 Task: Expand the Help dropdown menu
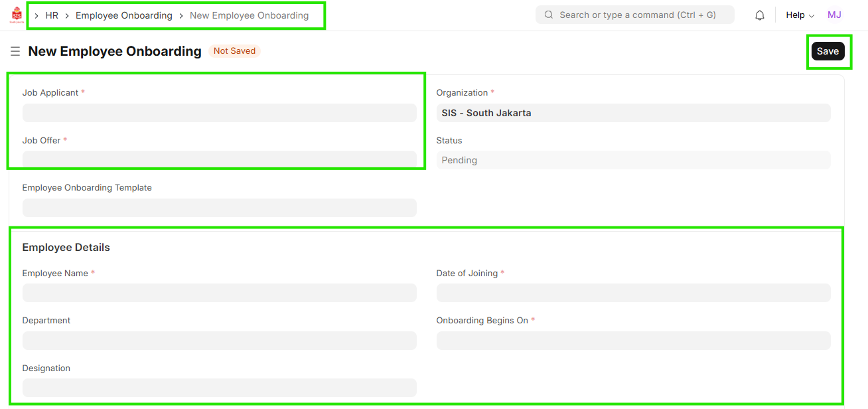click(x=800, y=15)
